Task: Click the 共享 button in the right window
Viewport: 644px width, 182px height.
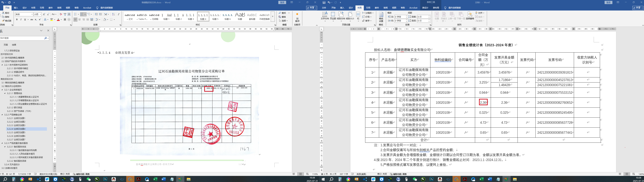Action: coord(637,8)
